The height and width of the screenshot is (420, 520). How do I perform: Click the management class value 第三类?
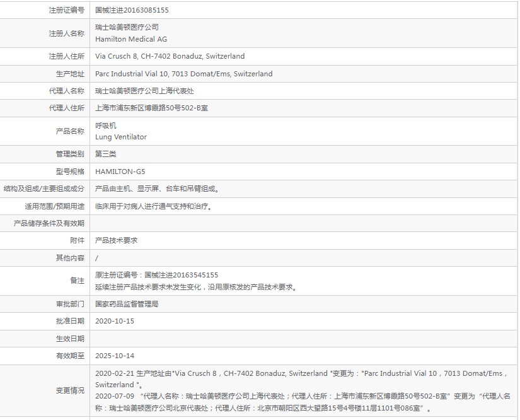106,154
